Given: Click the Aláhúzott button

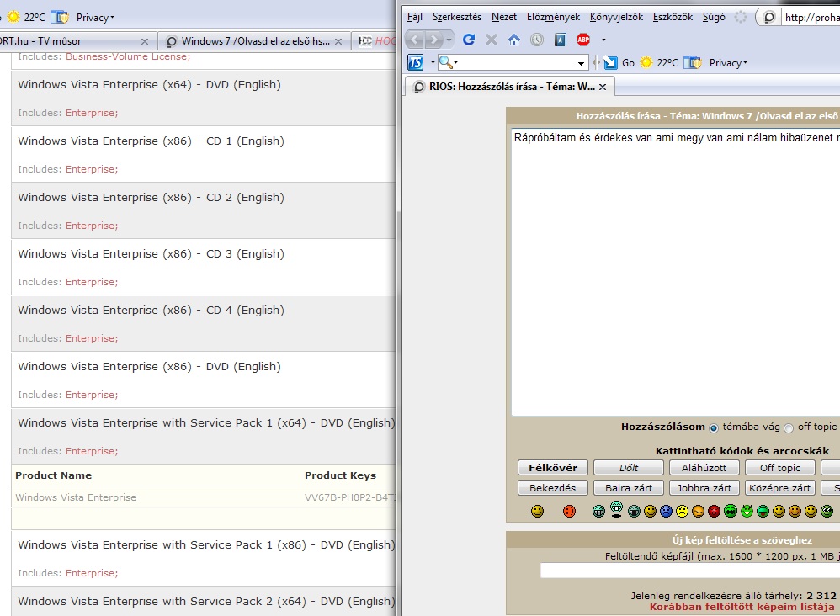Looking at the screenshot, I should [x=704, y=468].
